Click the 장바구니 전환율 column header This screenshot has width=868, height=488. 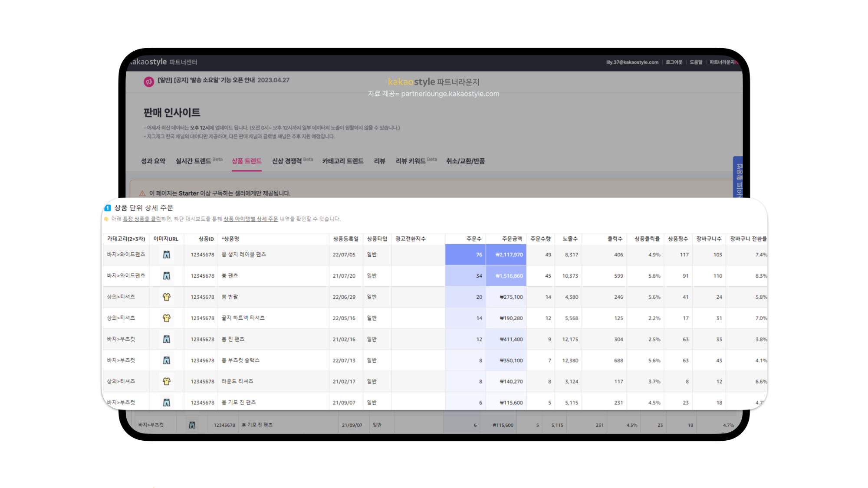pyautogui.click(x=748, y=239)
